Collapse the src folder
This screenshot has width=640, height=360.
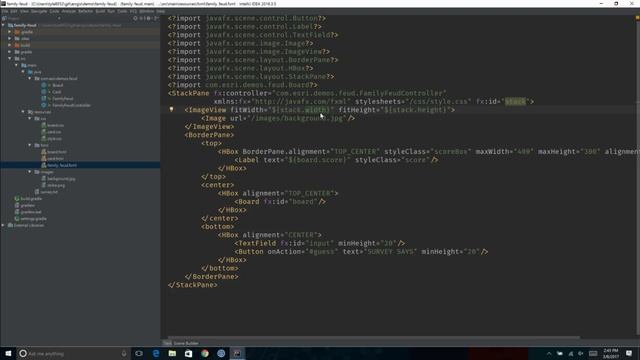[x=10, y=58]
